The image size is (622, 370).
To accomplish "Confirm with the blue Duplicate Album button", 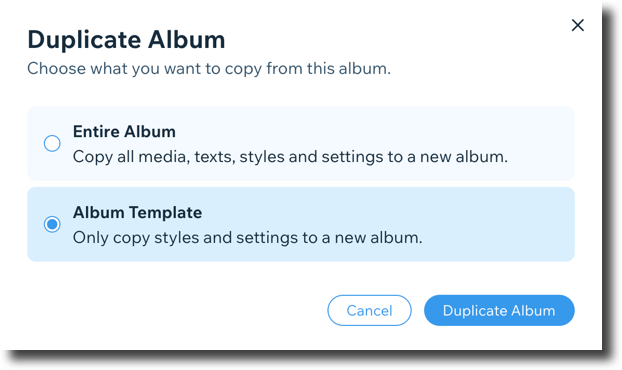I will point(499,310).
